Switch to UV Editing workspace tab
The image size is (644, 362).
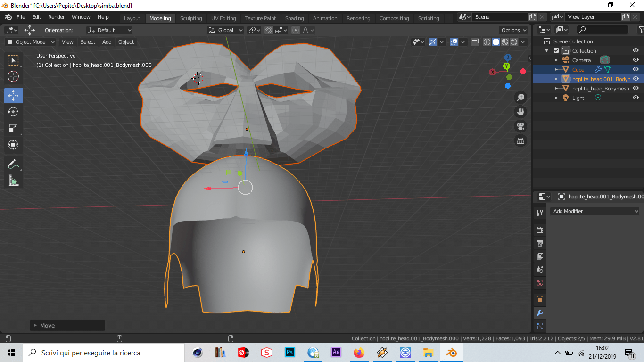(223, 18)
